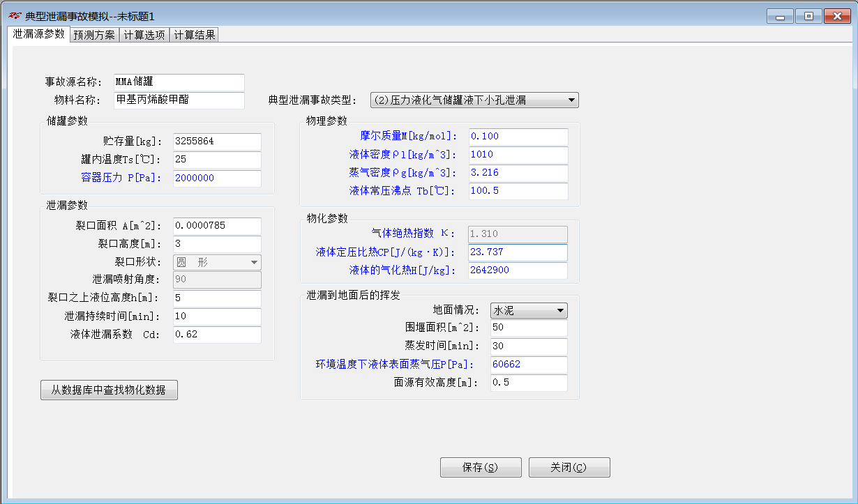The image size is (858, 504).
Task: Click 从数据库中查找物化数据 button
Action: click(x=109, y=390)
